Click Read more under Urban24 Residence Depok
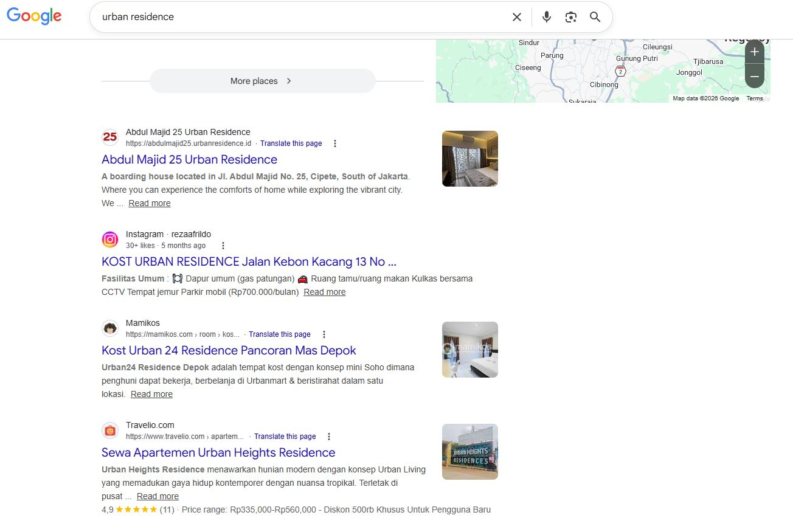The image size is (793, 532). point(151,394)
